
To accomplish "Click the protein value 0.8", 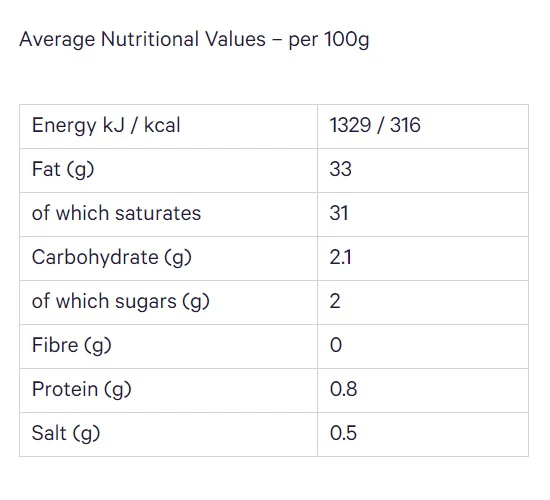I will click(343, 389).
